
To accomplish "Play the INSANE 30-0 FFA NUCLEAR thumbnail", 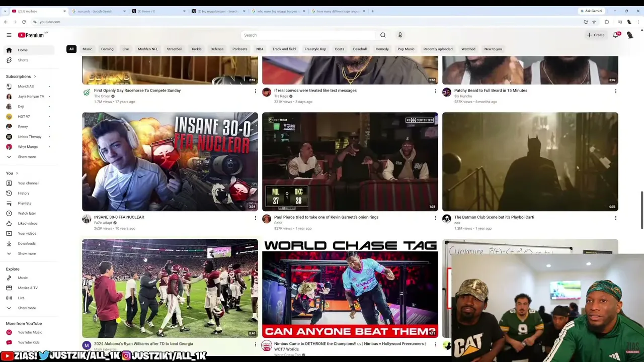I will click(x=170, y=161).
